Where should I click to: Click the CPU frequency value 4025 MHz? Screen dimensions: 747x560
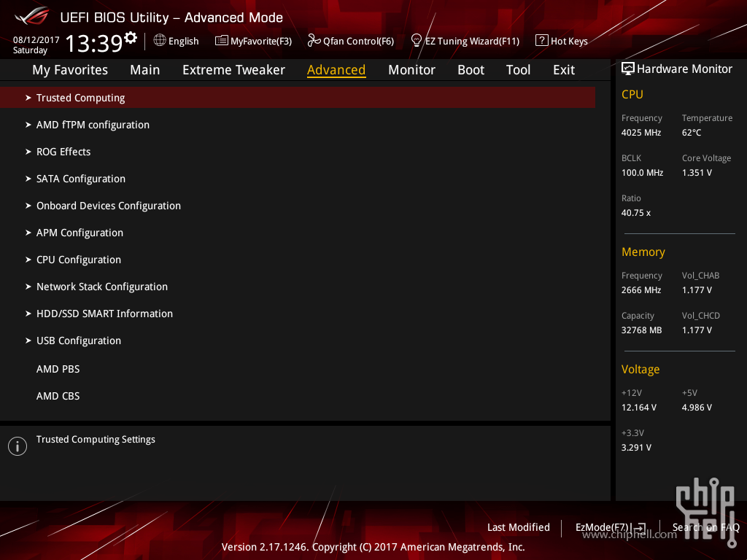tap(641, 133)
